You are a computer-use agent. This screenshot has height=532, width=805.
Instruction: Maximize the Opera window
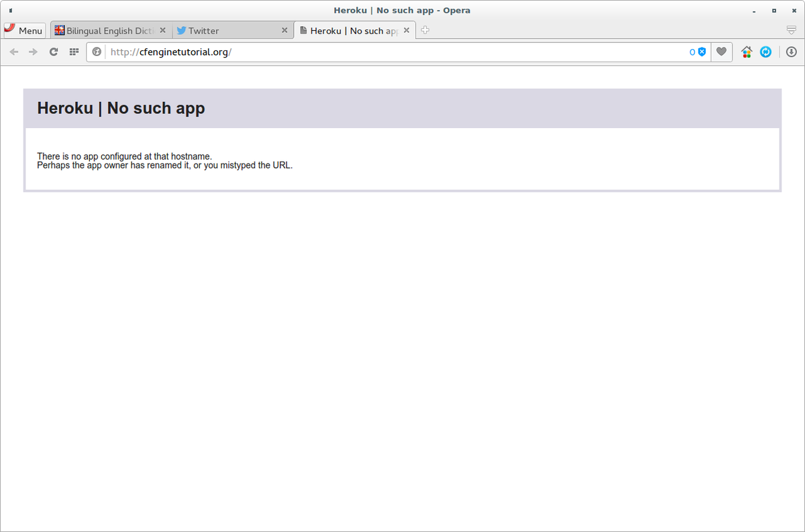coord(774,11)
